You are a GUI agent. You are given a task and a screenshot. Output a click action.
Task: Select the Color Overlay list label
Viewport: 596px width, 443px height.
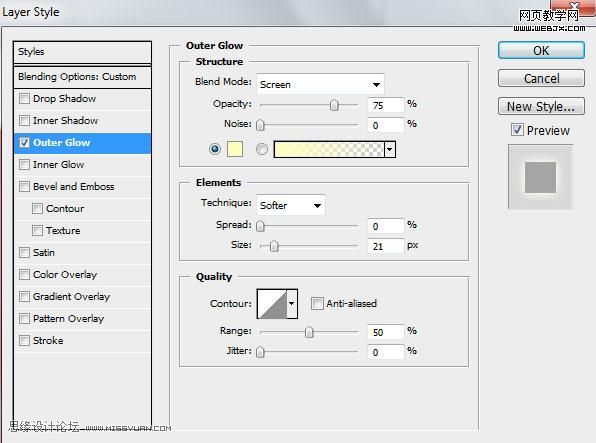pyautogui.click(x=65, y=275)
